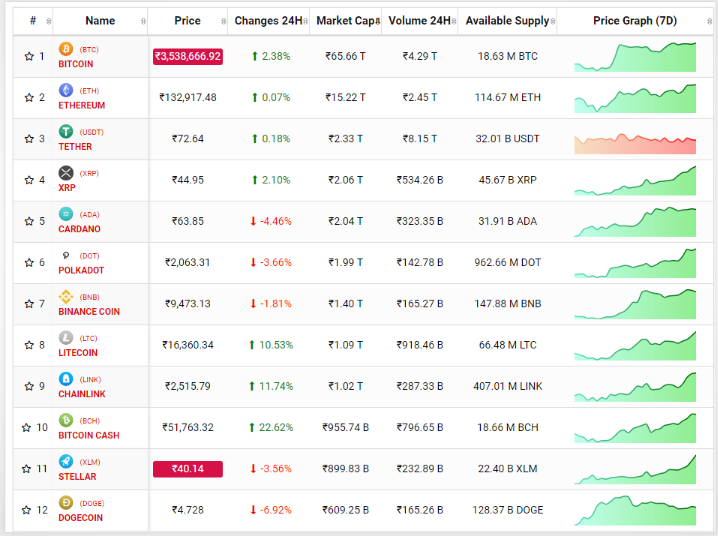
Task: Favorite Bitcoin with its star
Action: click(x=29, y=56)
